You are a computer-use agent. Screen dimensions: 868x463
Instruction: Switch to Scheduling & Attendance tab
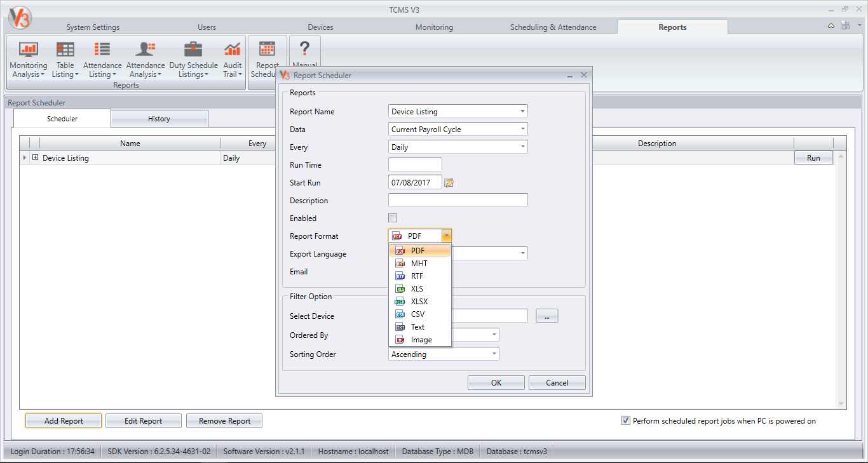[553, 27]
